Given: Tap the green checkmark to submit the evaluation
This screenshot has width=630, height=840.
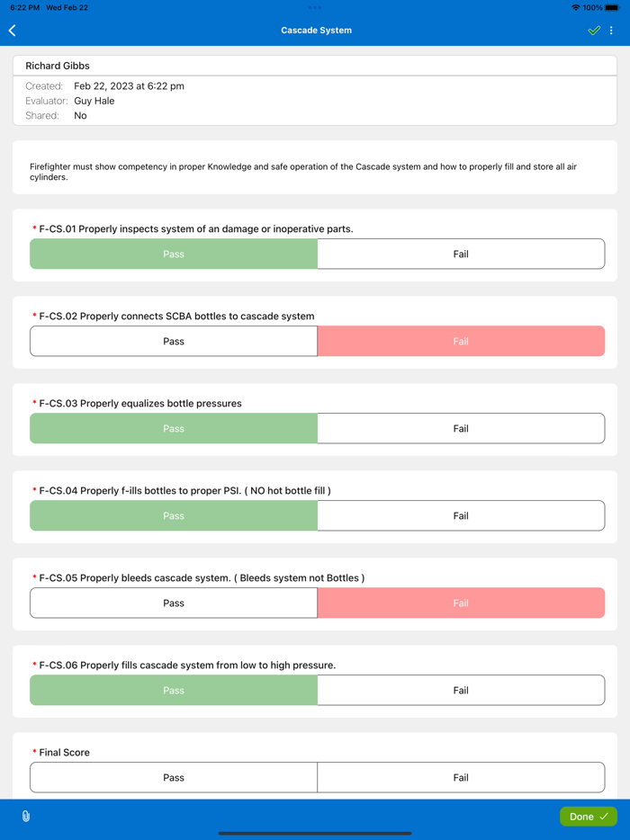Looking at the screenshot, I should tap(593, 30).
